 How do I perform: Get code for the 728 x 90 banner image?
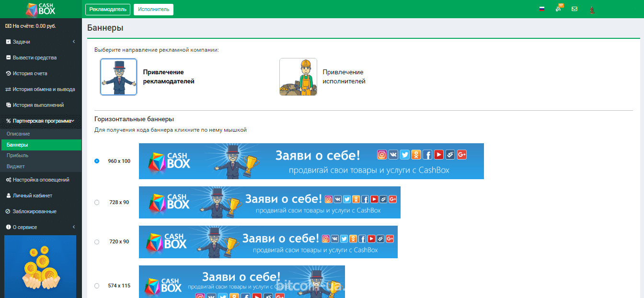tap(270, 202)
